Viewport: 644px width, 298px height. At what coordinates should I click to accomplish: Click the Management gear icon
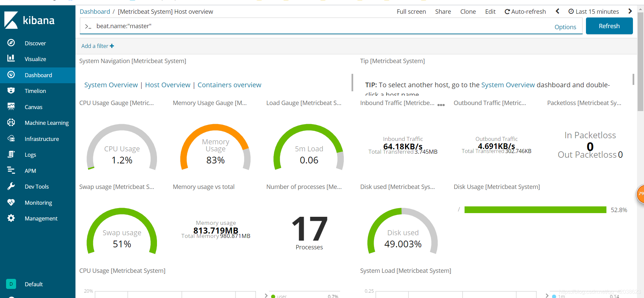click(x=11, y=218)
